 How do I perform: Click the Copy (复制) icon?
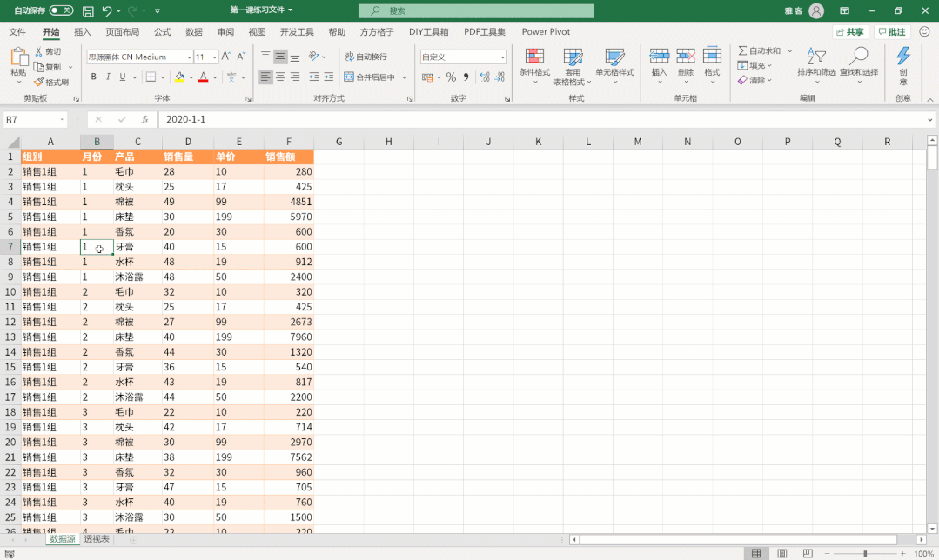click(x=39, y=66)
